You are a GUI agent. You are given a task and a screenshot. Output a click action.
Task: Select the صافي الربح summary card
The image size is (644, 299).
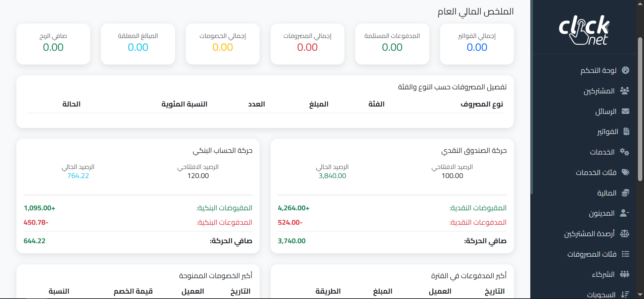[x=53, y=44]
